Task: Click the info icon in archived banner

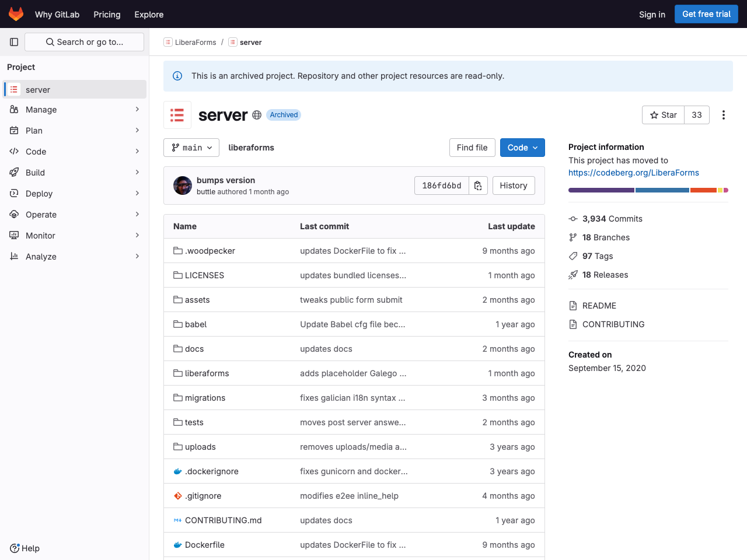Action: pyautogui.click(x=177, y=76)
